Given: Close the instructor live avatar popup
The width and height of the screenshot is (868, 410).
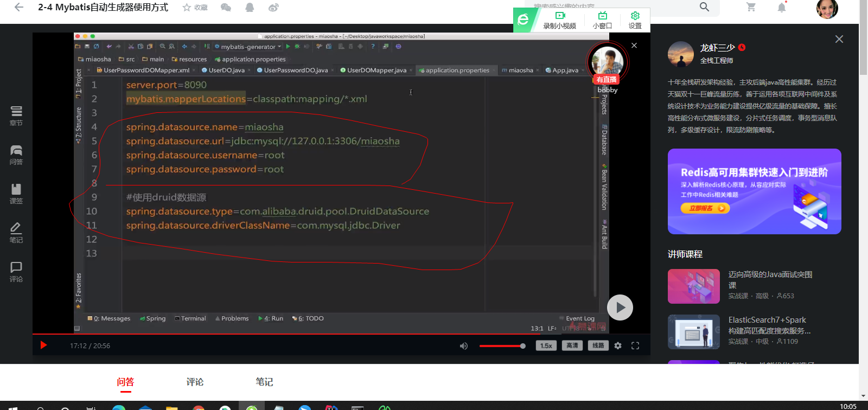Looking at the screenshot, I should click(x=634, y=46).
